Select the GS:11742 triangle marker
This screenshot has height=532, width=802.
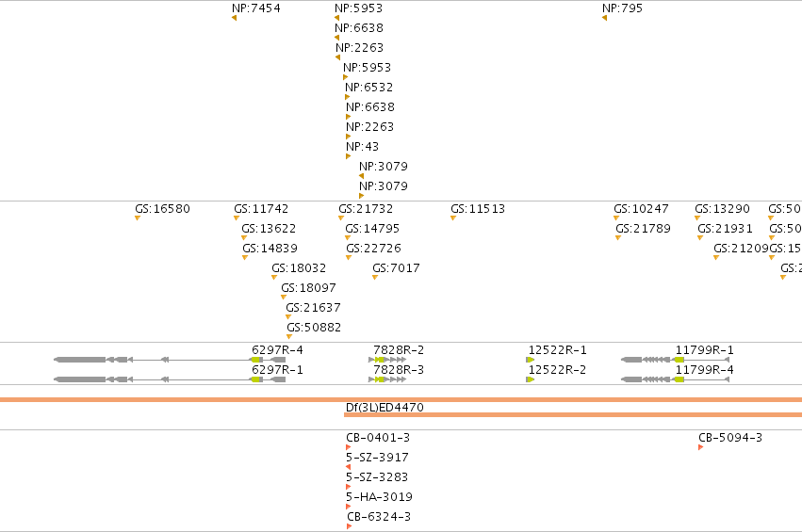(x=237, y=218)
